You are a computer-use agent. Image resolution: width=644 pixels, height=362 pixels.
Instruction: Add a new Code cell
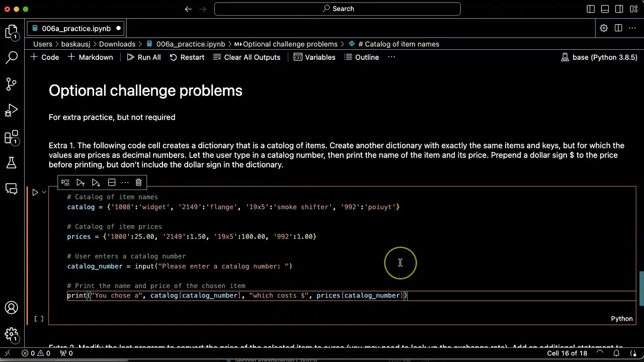point(45,57)
